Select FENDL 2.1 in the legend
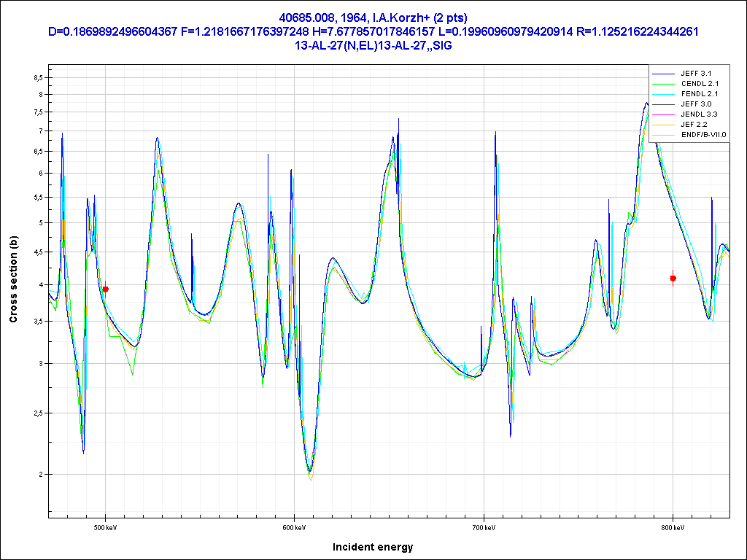The width and height of the screenshot is (747, 560). [700, 94]
